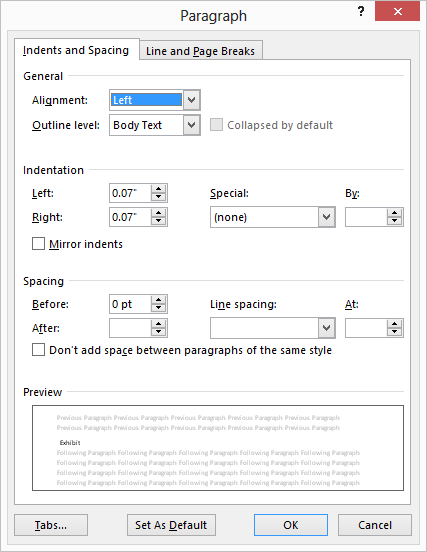Click the help question mark icon

tap(360, 12)
